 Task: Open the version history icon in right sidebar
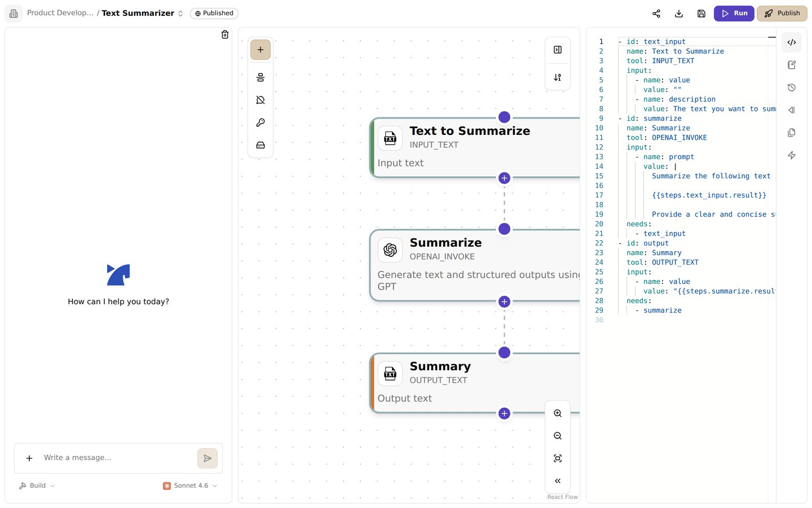pyautogui.click(x=792, y=87)
